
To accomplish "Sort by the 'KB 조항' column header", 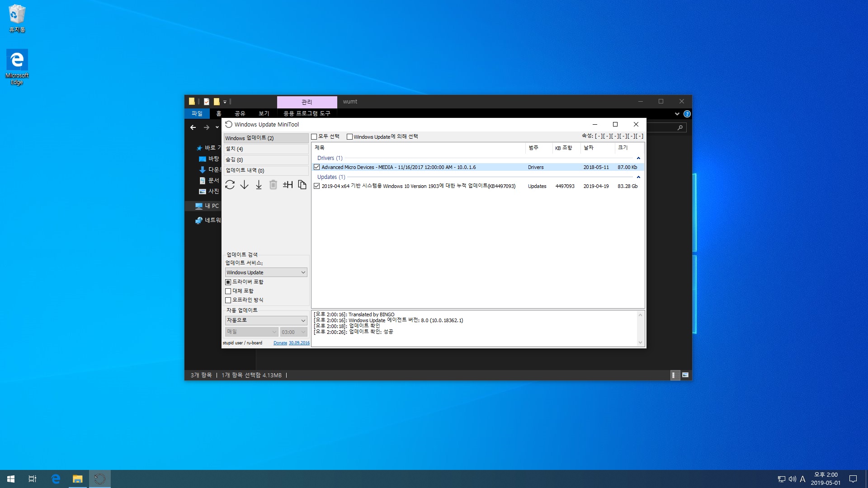I will coord(566,148).
